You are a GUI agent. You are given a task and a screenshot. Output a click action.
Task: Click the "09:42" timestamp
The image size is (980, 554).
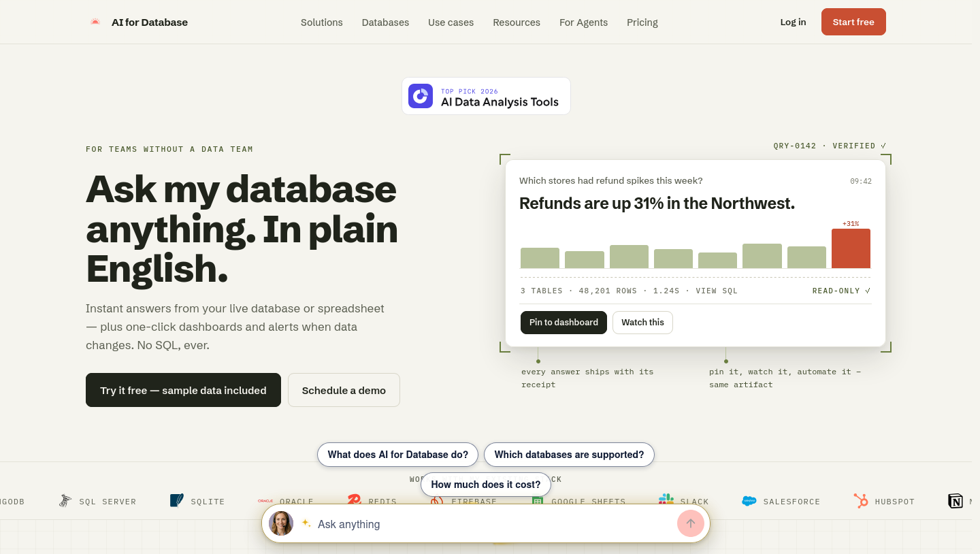861,181
